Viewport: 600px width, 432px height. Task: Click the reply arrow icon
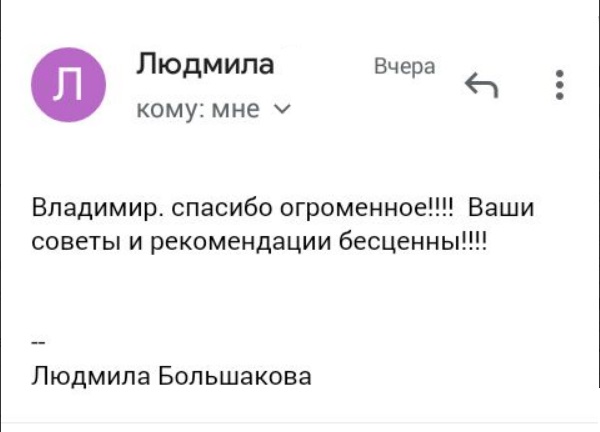click(x=482, y=87)
